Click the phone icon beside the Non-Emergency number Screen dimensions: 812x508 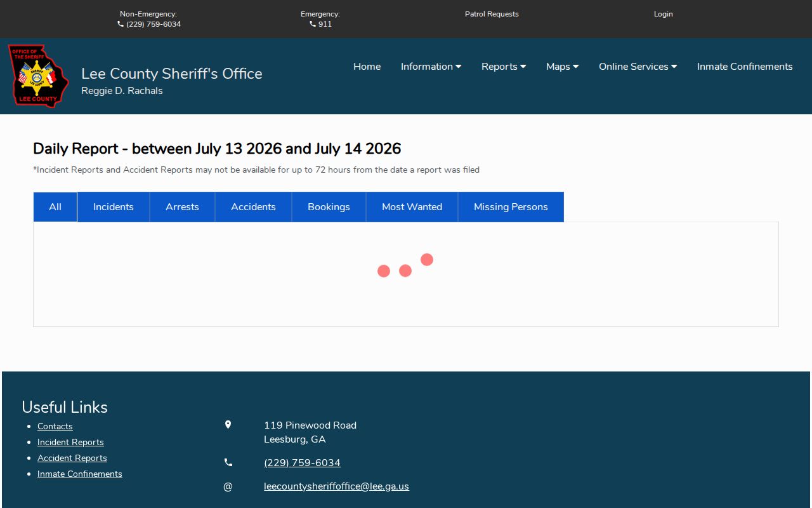pyautogui.click(x=121, y=24)
